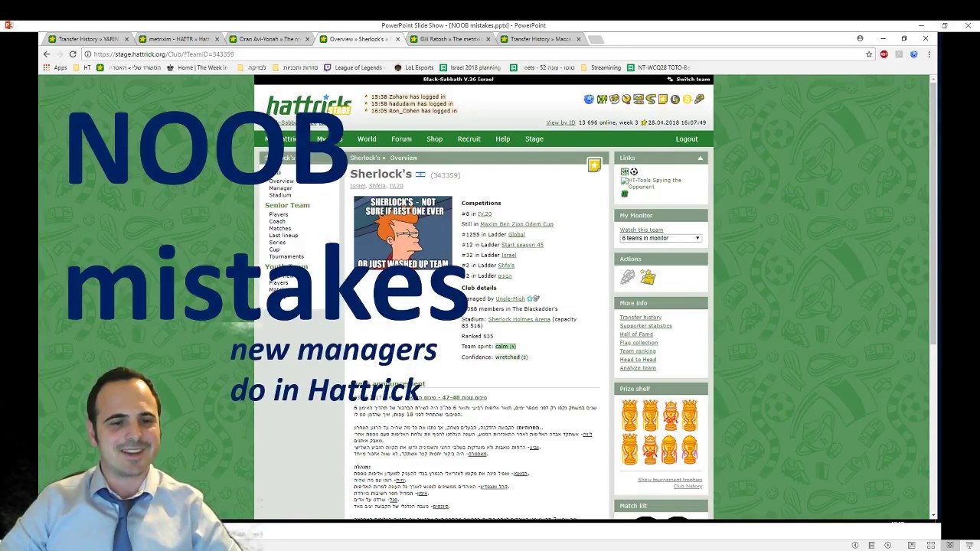
Task: Click the View by ID link
Action: (560, 122)
